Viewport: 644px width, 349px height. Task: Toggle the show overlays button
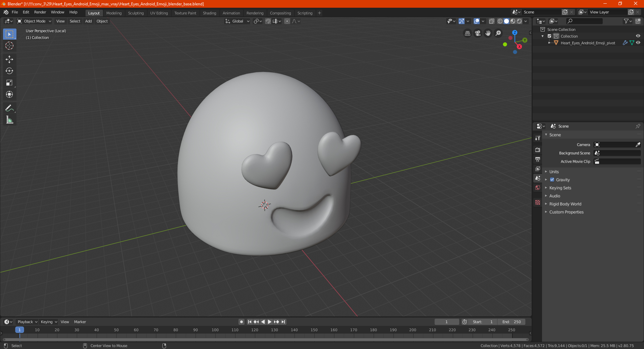(477, 21)
